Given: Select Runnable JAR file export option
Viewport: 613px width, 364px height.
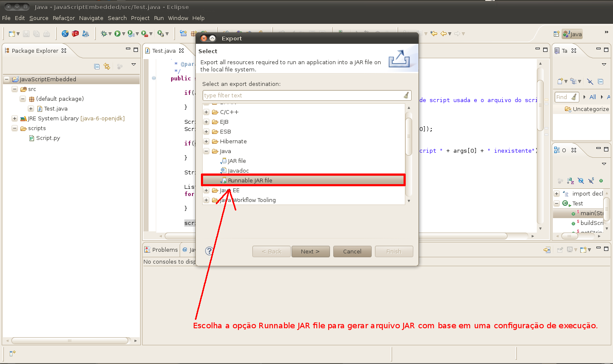Looking at the screenshot, I should click(x=303, y=180).
